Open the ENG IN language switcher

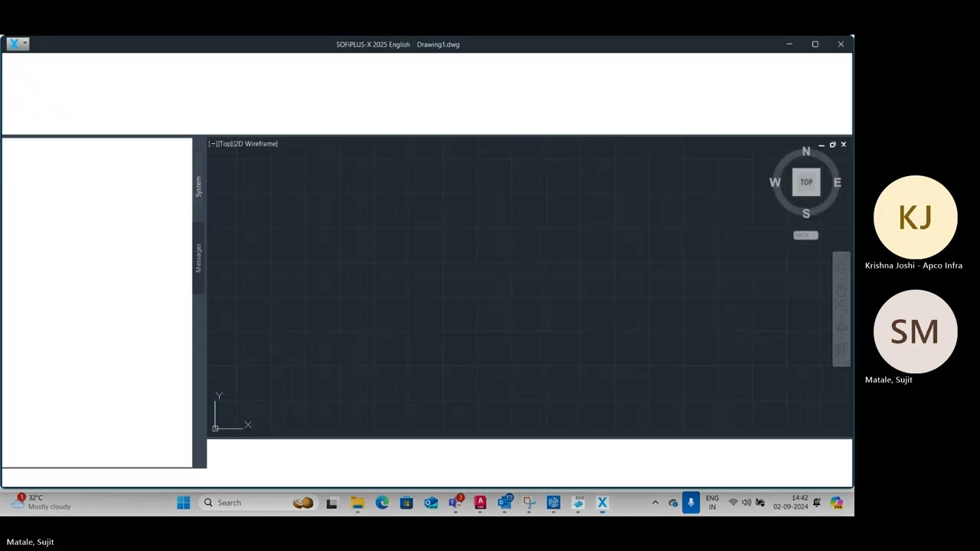712,503
